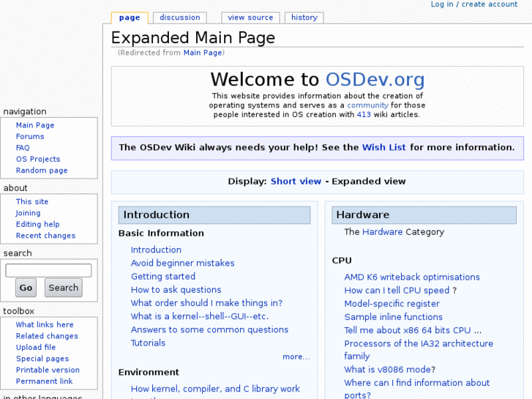This screenshot has height=399, width=532.
Task: Open FAQ in the sidebar
Action: tap(23, 148)
